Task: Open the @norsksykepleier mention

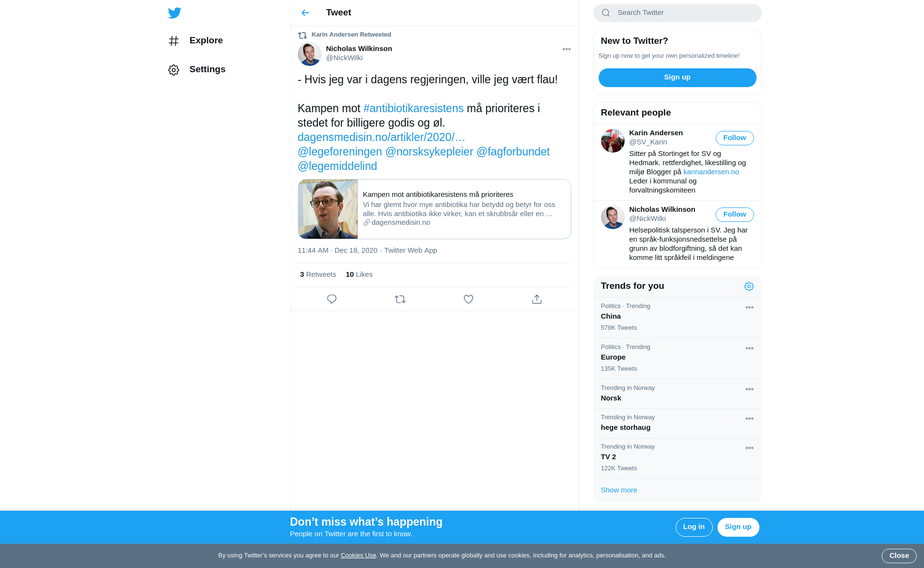Action: pos(429,152)
